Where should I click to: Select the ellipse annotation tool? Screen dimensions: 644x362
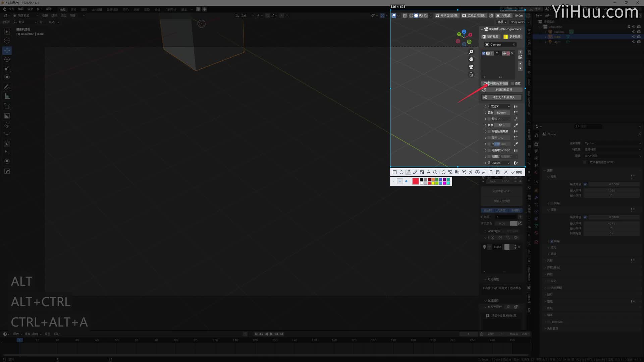tap(401, 172)
